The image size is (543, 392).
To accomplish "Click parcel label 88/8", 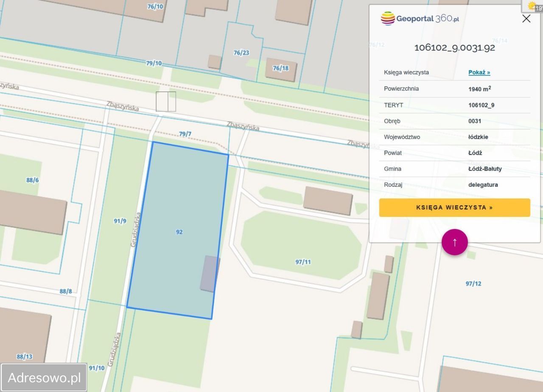I will click(66, 291).
